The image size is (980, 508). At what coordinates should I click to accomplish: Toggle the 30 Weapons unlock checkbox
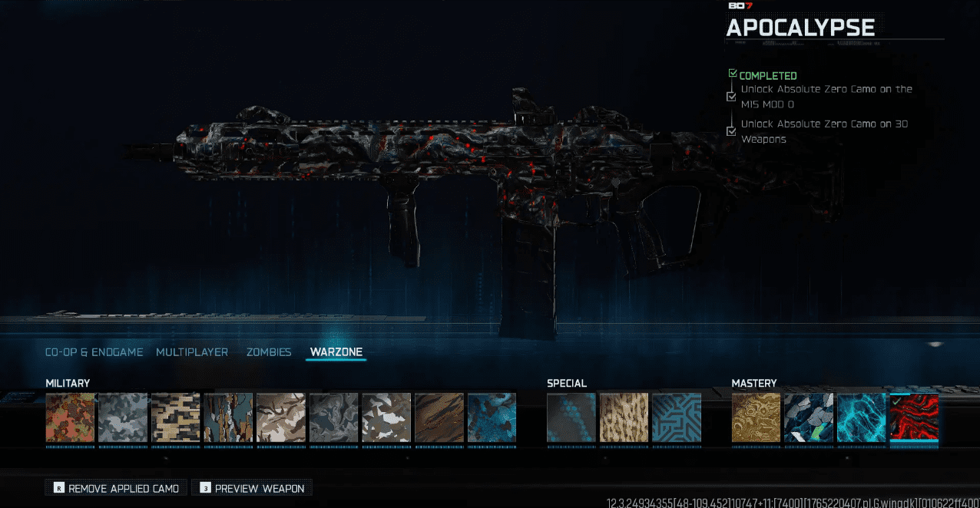click(731, 130)
